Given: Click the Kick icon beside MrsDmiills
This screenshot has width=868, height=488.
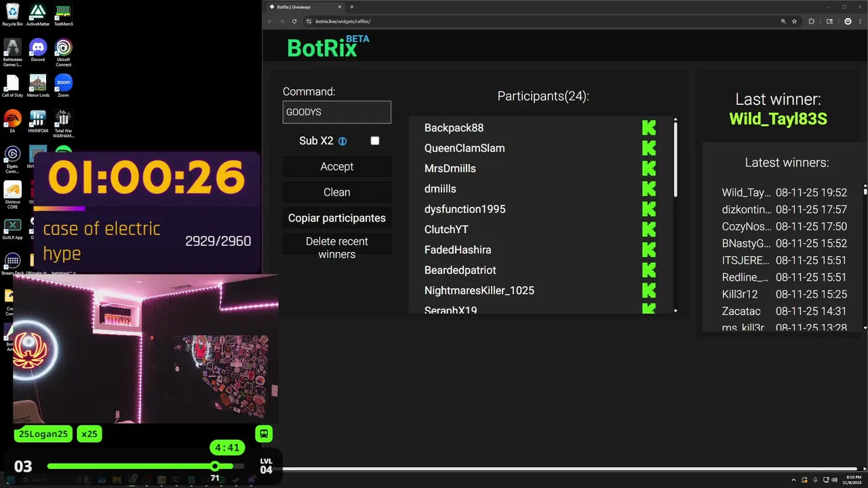Looking at the screenshot, I should 649,168.
